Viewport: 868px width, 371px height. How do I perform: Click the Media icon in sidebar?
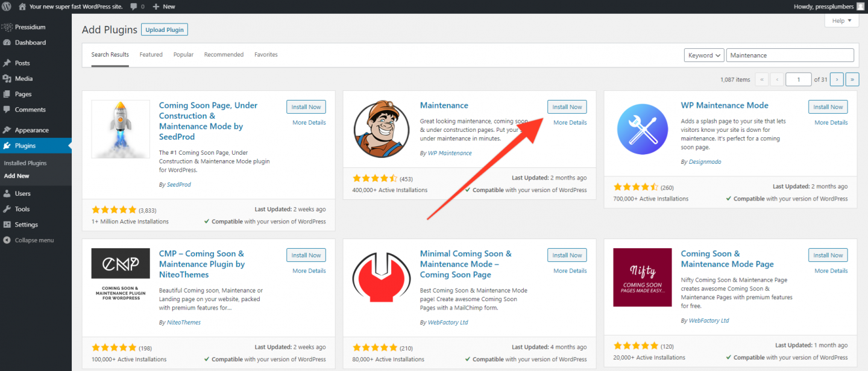[7, 79]
